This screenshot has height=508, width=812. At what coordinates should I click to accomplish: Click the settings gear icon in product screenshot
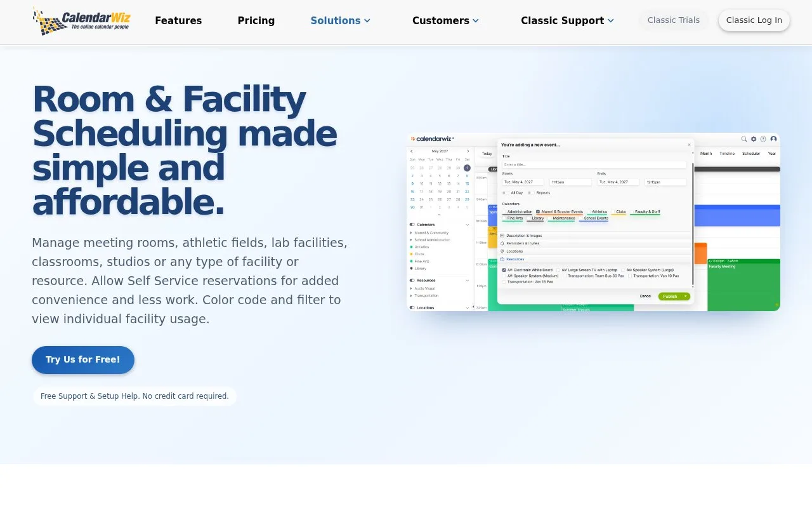tap(754, 139)
